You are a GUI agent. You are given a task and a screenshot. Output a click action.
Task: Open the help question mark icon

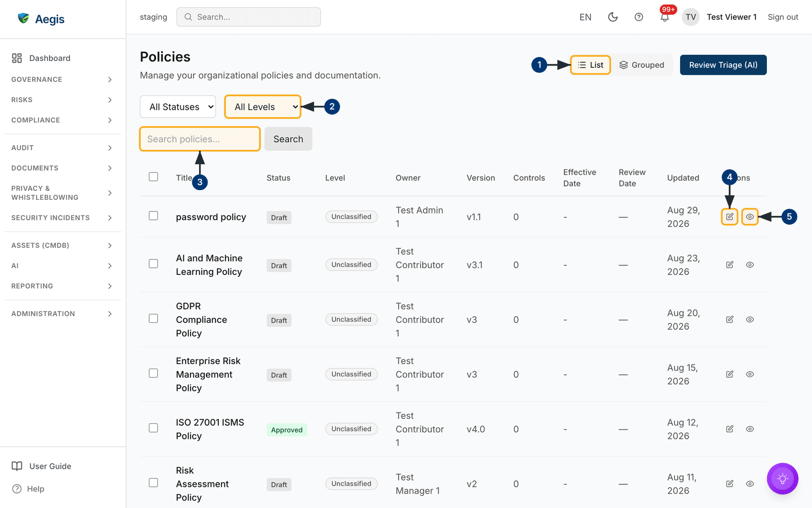pos(639,17)
